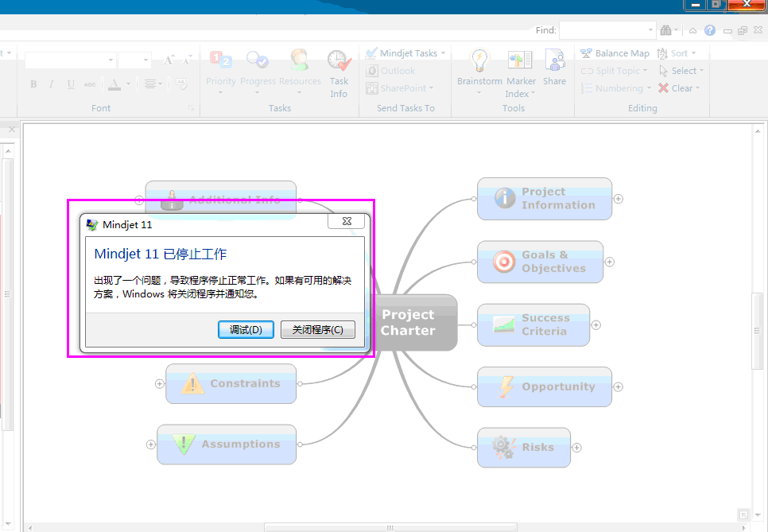Expand the Success Criteria topic
This screenshot has height=532, width=768.
(x=595, y=324)
